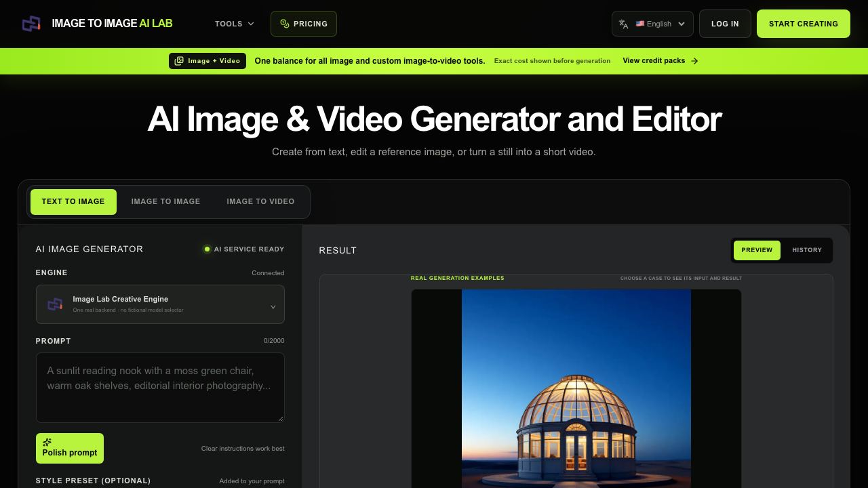Click the Image + Video badge
The height and width of the screenshot is (488, 868).
[x=208, y=61]
